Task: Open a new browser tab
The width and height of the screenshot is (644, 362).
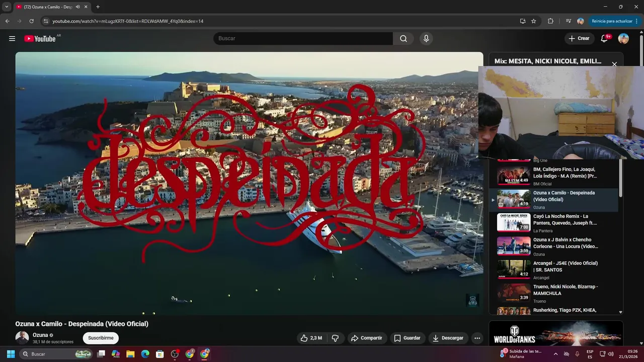Action: (98, 7)
